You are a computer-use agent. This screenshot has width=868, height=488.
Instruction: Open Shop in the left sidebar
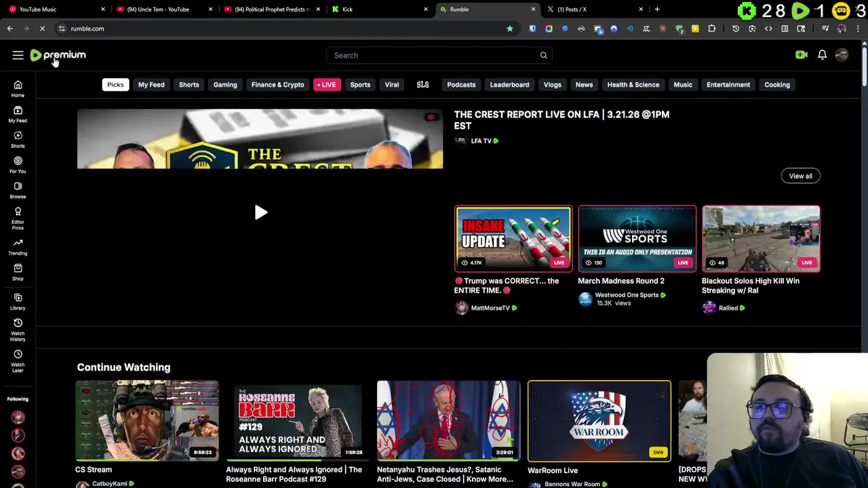18,272
